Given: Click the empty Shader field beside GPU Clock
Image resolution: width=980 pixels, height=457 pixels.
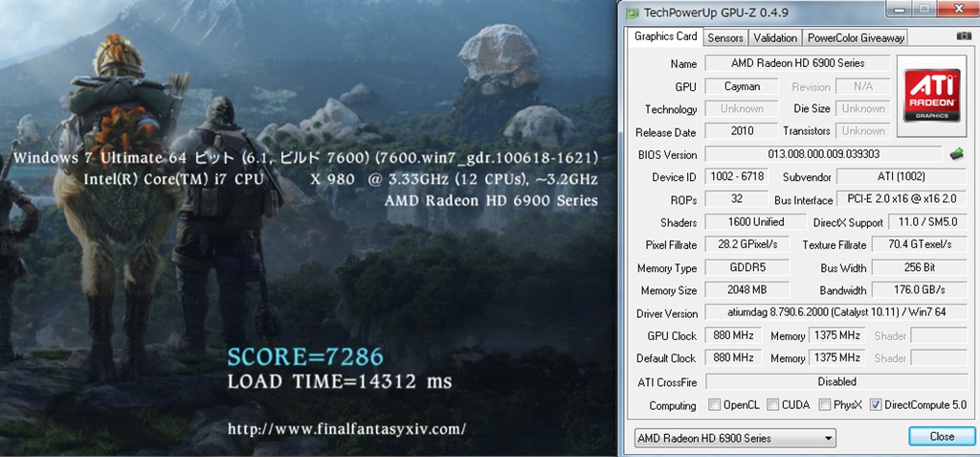Looking at the screenshot, I should [939, 335].
